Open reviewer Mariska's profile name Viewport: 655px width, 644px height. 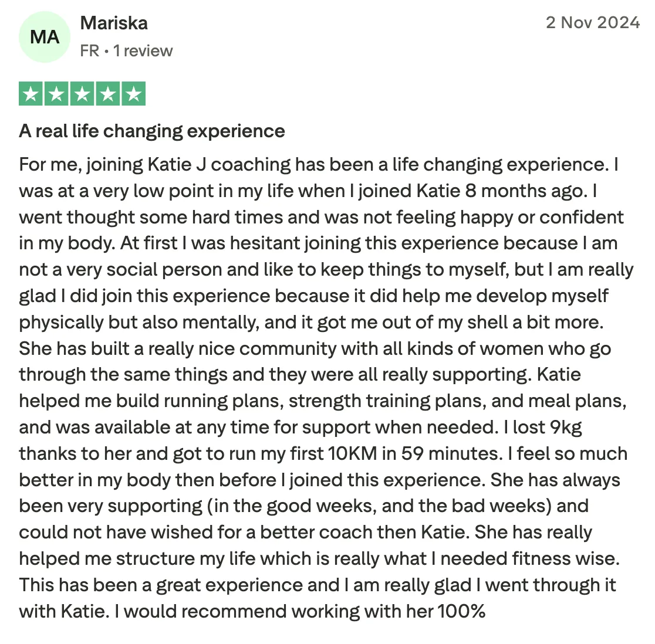click(x=114, y=23)
